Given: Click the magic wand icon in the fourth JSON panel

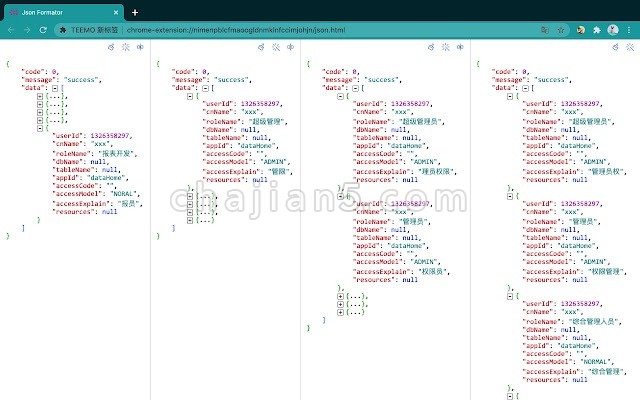Looking at the screenshot, I should pos(630,47).
